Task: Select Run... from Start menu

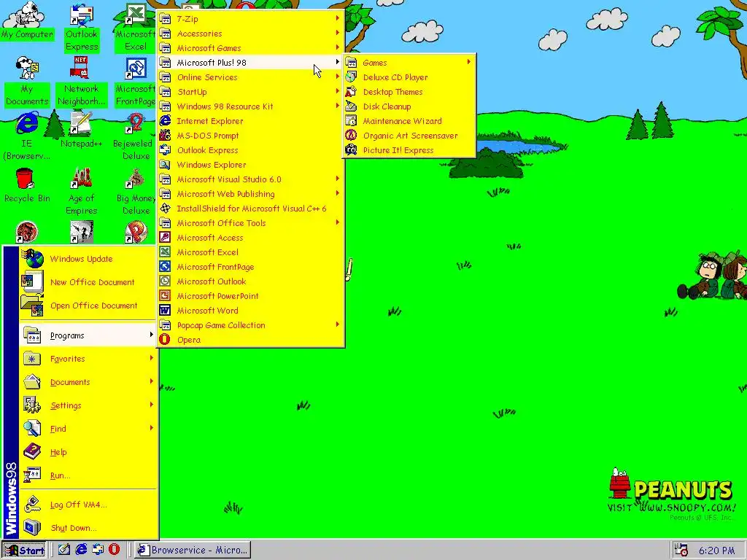Action: click(88, 475)
